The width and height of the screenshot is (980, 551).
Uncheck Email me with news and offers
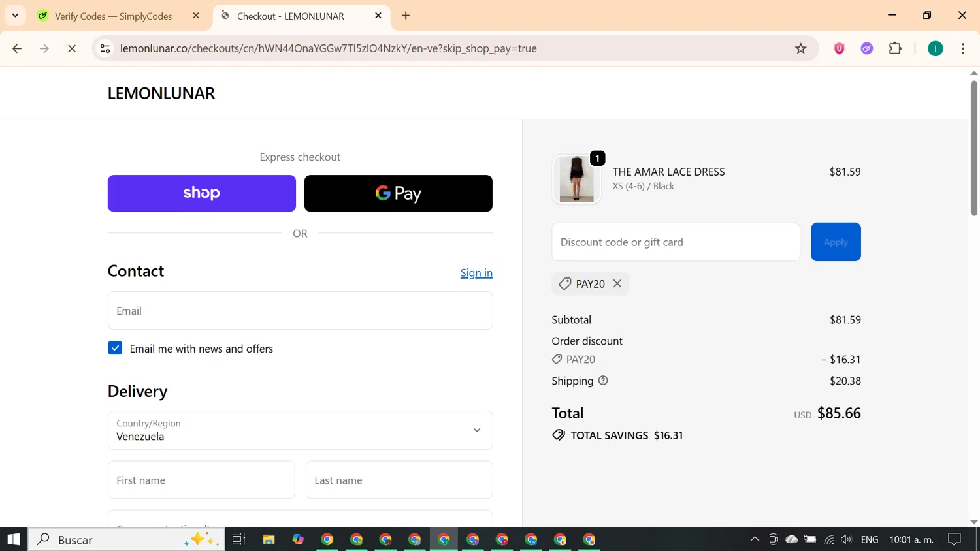point(115,348)
